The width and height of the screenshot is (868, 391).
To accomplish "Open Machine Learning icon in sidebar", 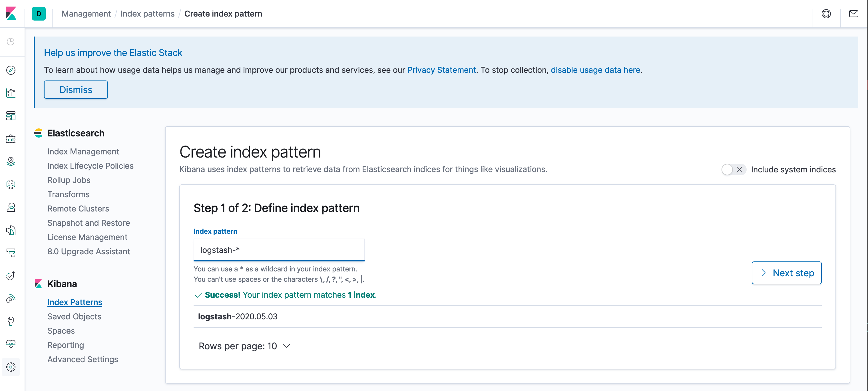I will pyautogui.click(x=11, y=184).
